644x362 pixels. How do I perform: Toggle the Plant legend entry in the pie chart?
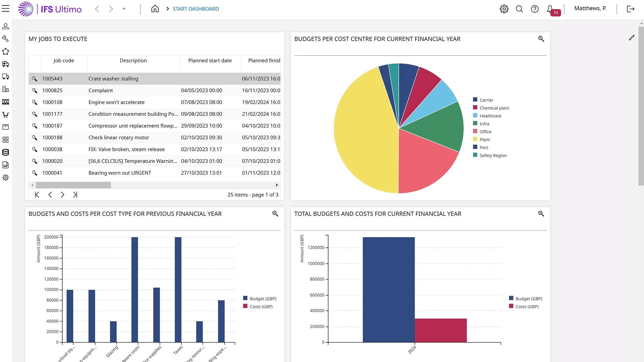(484, 139)
